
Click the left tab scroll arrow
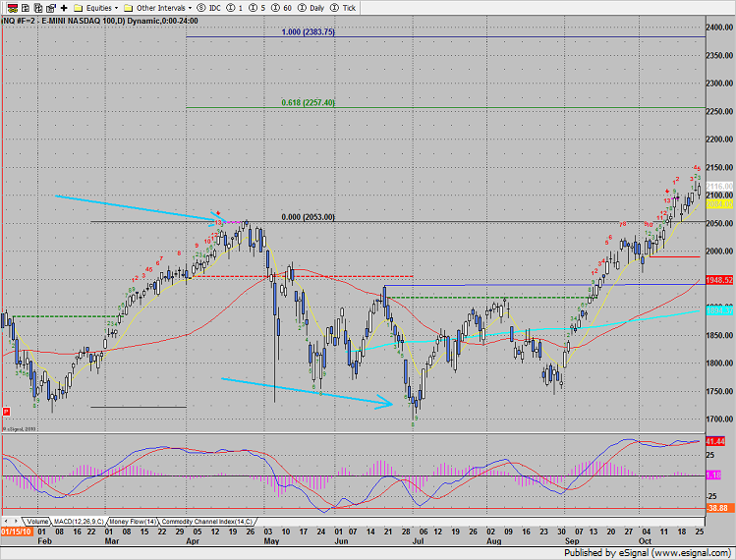tap(6, 522)
